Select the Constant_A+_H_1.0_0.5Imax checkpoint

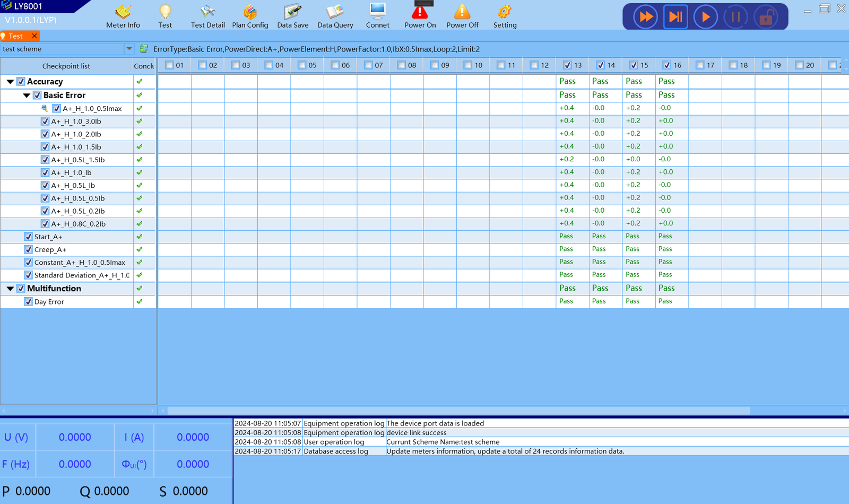pos(80,263)
